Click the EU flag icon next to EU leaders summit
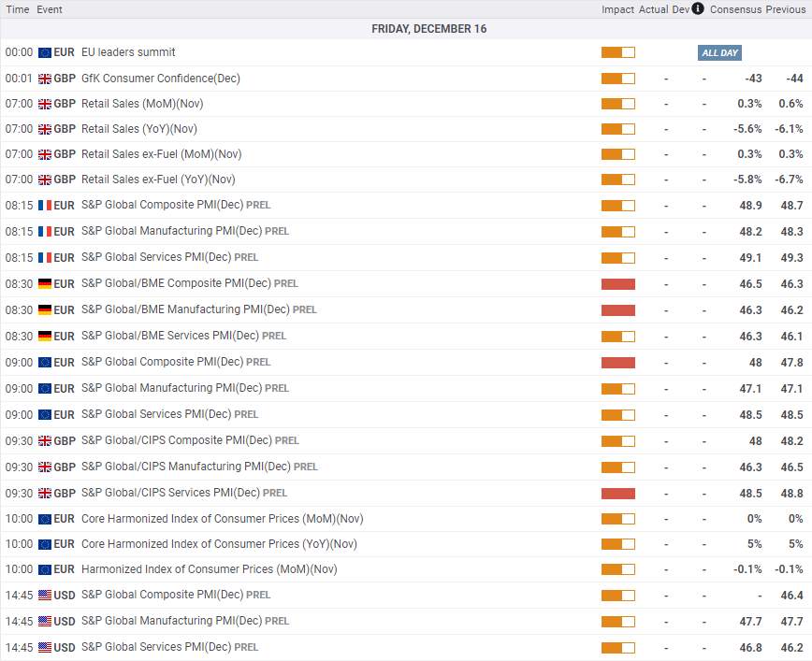The width and height of the screenshot is (812, 661). coord(45,52)
